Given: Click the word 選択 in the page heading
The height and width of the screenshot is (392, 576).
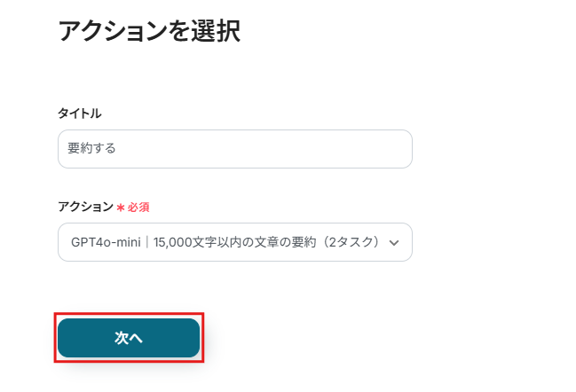Looking at the screenshot, I should pos(217,31).
